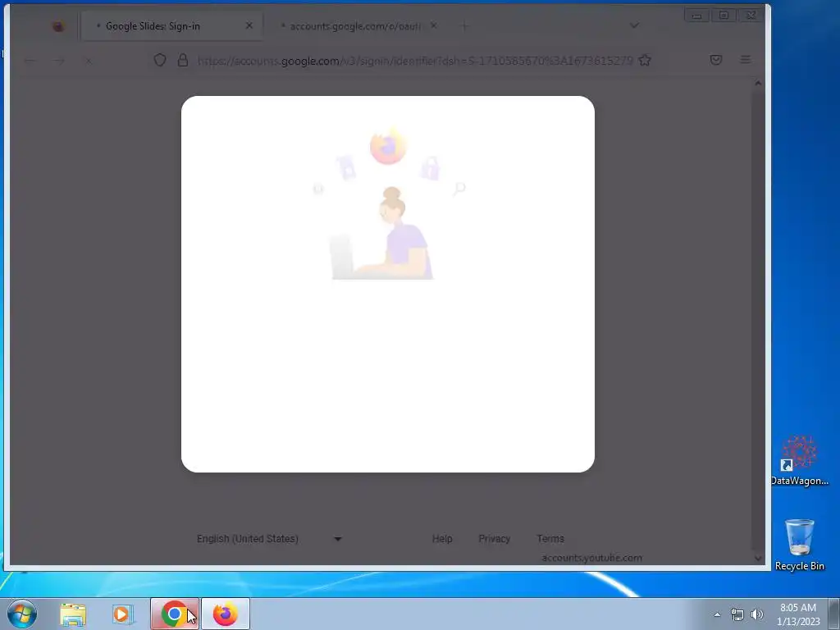Screen dimensions: 840x630
Task: Switch to Google Slides: Sign-in tab
Action: point(171,25)
